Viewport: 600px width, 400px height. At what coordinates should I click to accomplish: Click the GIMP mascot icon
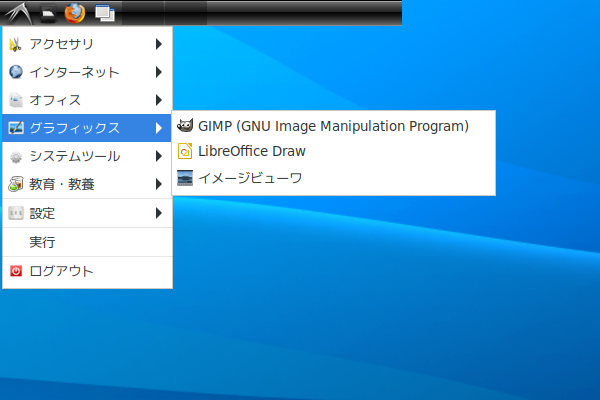pyautogui.click(x=185, y=126)
